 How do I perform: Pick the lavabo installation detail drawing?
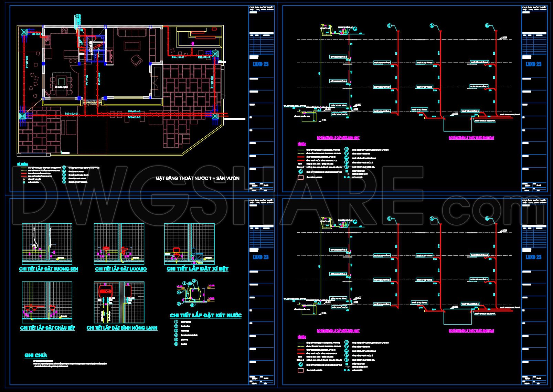(x=119, y=244)
